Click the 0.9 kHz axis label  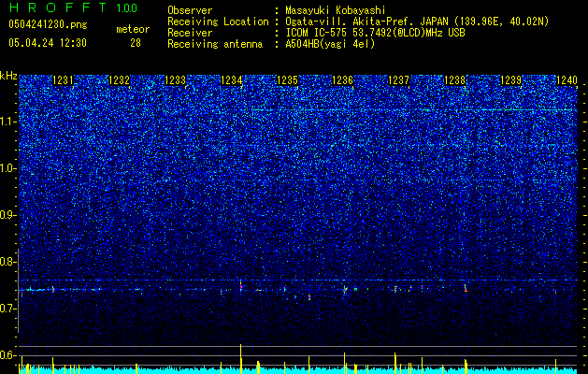[8, 215]
